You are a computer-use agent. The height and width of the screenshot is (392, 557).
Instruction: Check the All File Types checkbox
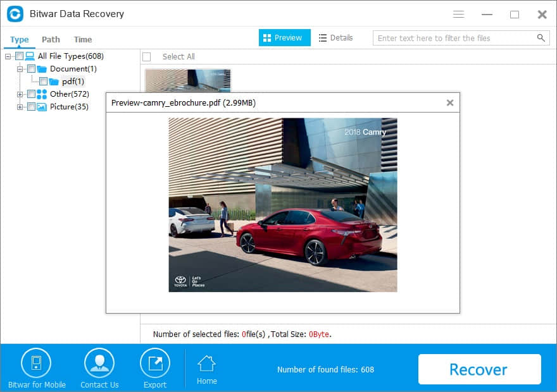pyautogui.click(x=19, y=56)
